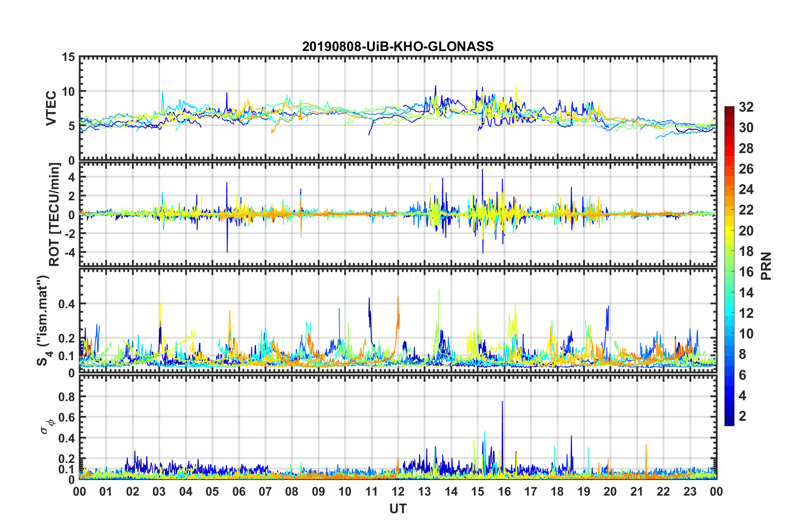Click the PRN colorbar label
This screenshot has width=796, height=532.
pos(766,266)
